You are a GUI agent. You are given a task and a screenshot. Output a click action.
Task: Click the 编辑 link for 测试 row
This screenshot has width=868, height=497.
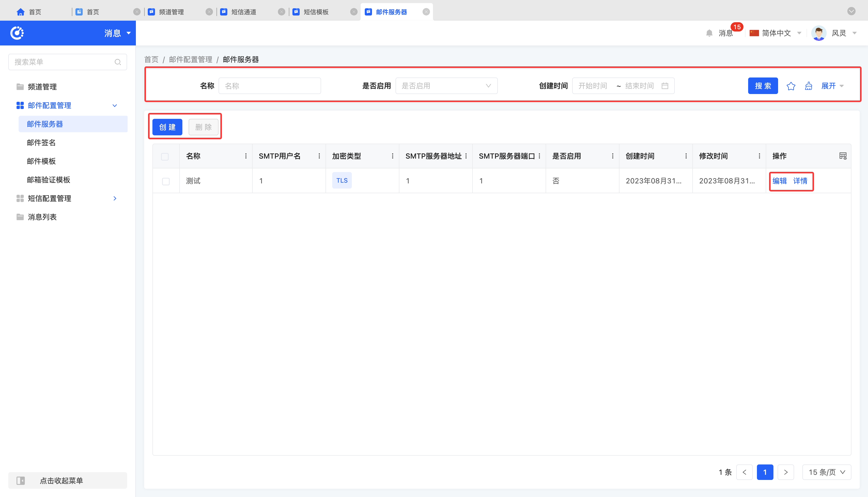779,181
